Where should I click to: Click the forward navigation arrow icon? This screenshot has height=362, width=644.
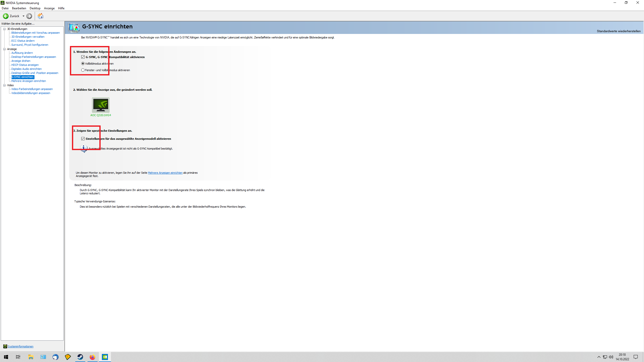click(29, 16)
